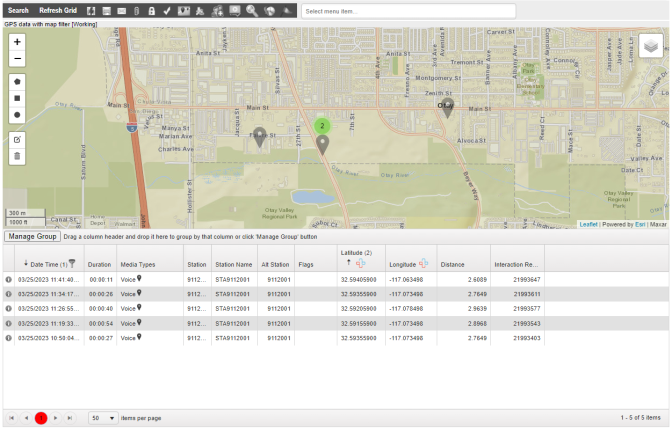
Task: Click the edit shapes map tool
Action: click(17, 139)
